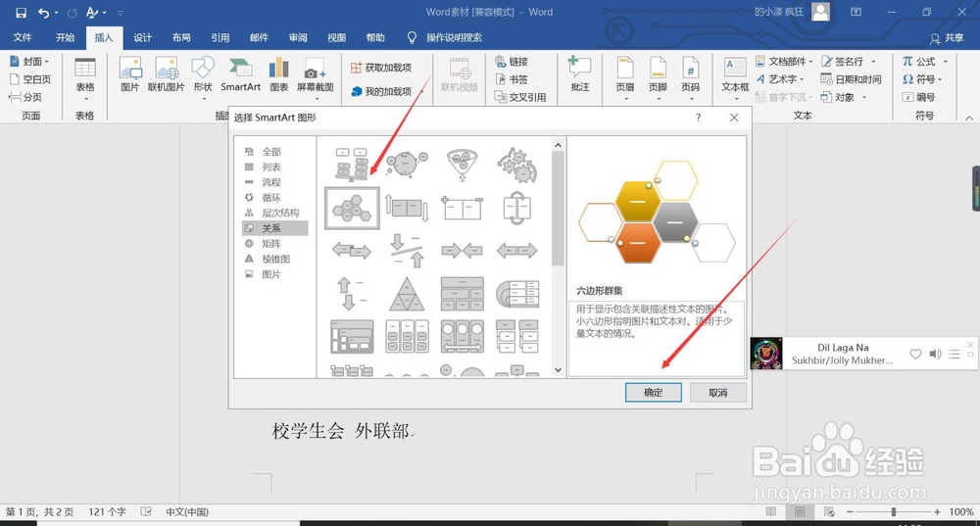Select the 关系 (Relationship) category
980x526 pixels.
click(274, 228)
